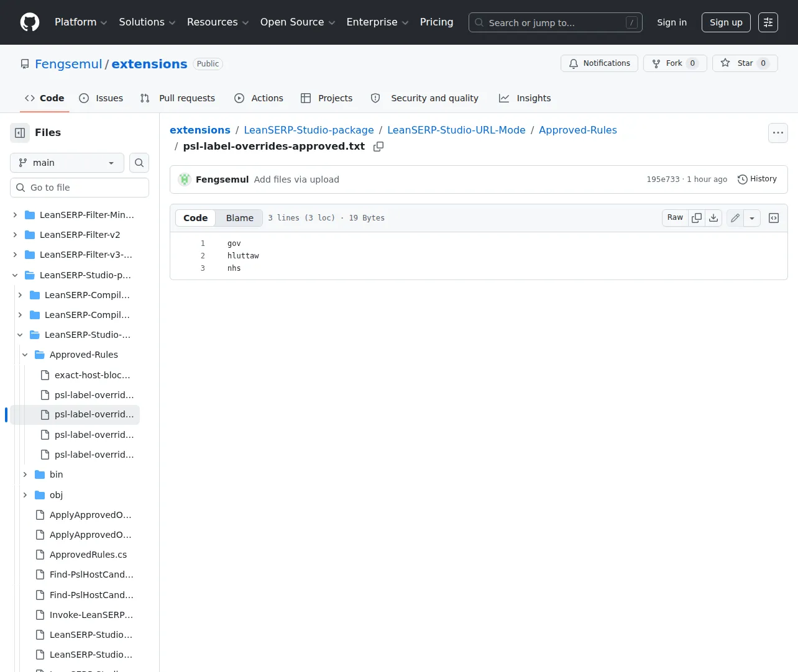Viewport: 798px width, 672px height.
Task: Open the Open Source menu
Action: (298, 22)
